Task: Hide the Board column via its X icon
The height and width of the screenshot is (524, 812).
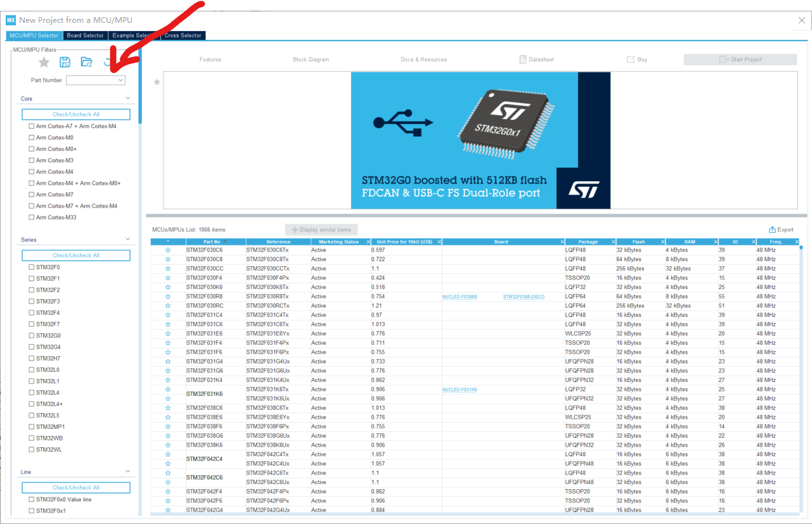Action: click(x=562, y=242)
